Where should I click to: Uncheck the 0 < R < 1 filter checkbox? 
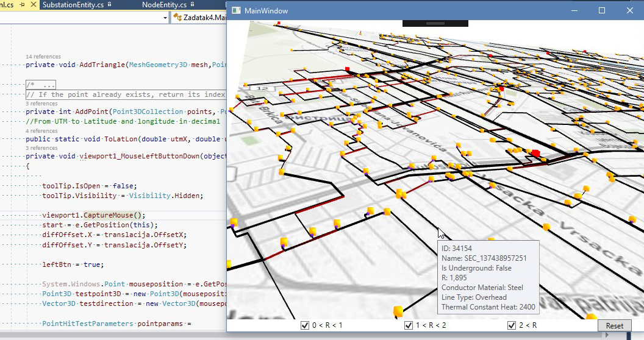(x=304, y=325)
